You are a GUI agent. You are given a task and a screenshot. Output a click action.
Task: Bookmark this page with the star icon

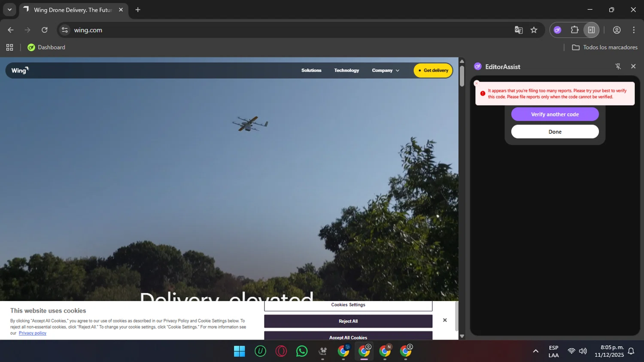(x=534, y=30)
